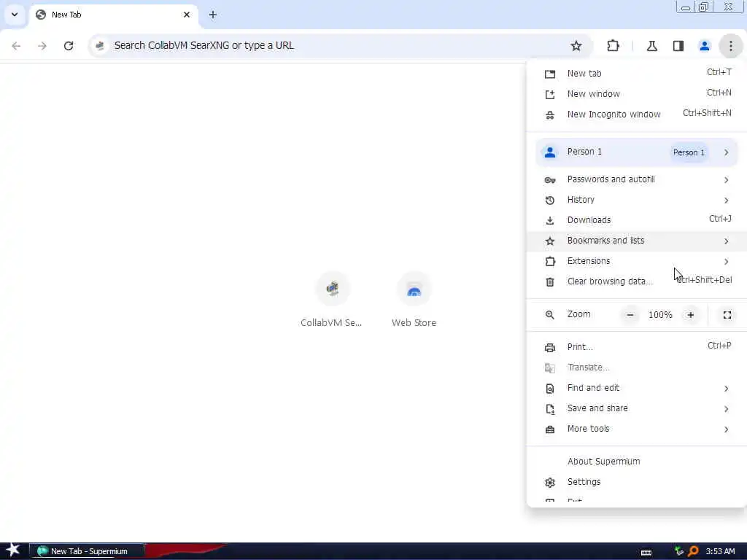Bookmark this tab with the star icon
The width and height of the screenshot is (747, 560).
576,46
